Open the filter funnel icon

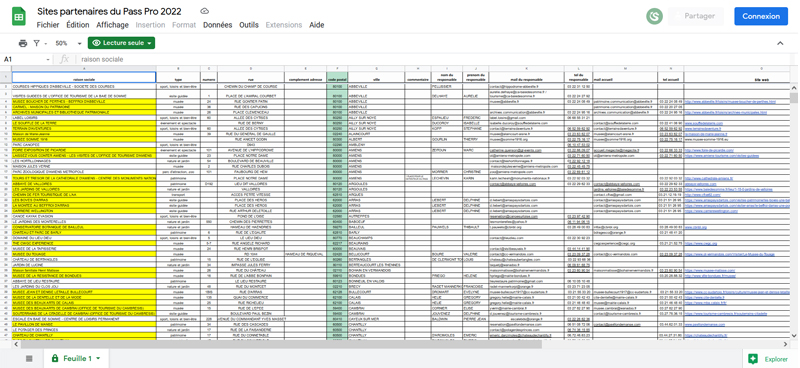[x=36, y=43]
